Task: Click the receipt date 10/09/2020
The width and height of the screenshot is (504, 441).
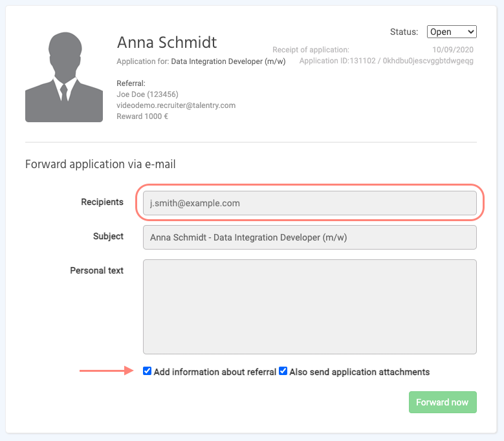Action: point(453,50)
